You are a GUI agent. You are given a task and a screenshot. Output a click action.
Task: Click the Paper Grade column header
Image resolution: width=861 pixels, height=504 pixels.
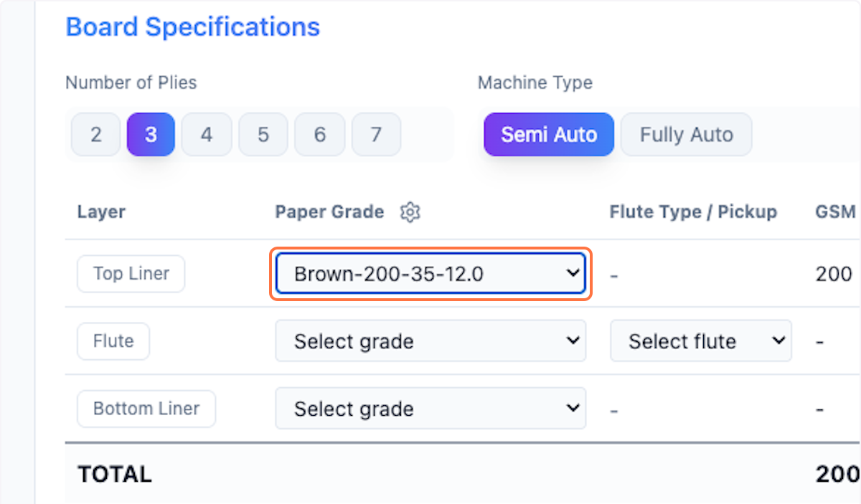point(329,212)
